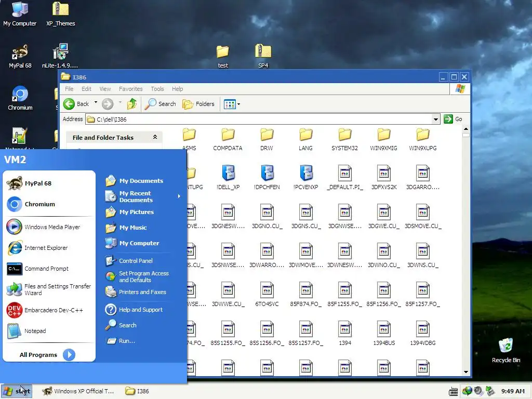Select the 1394BUS file
Image resolution: width=532 pixels, height=399 pixels.
pos(384,334)
